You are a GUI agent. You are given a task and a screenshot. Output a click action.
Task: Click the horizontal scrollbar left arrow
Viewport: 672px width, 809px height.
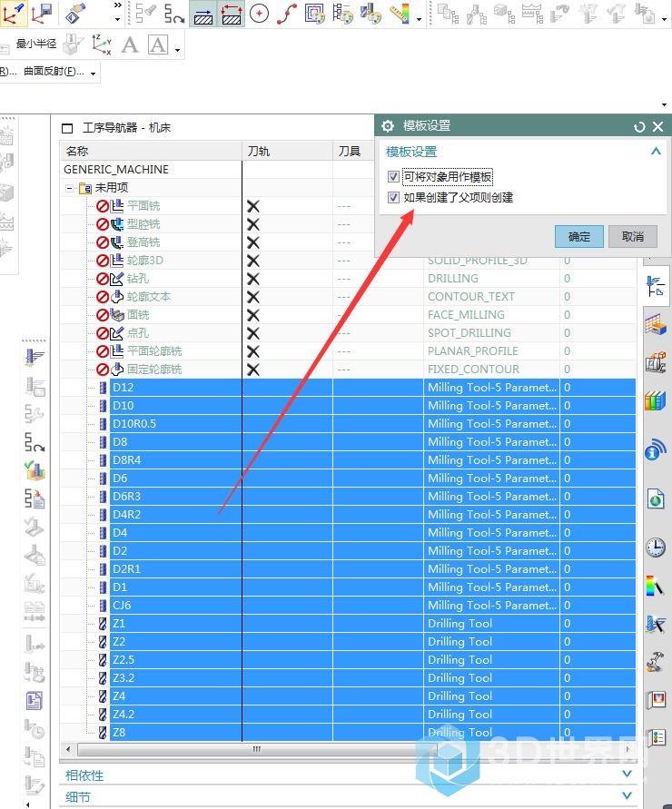tap(68, 749)
